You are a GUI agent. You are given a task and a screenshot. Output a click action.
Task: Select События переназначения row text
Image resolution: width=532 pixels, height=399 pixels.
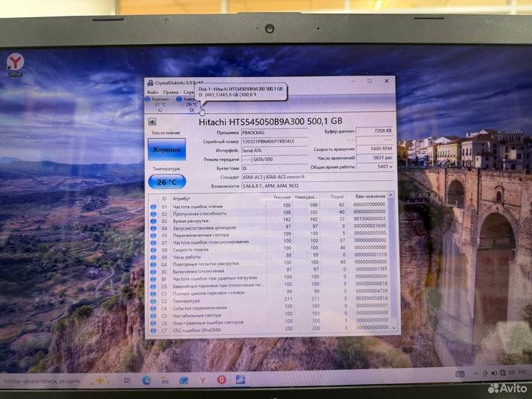[200, 308]
